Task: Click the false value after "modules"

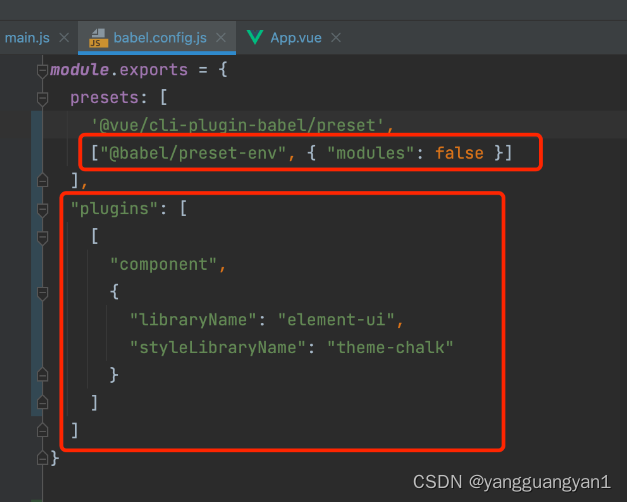Action: coord(459,153)
